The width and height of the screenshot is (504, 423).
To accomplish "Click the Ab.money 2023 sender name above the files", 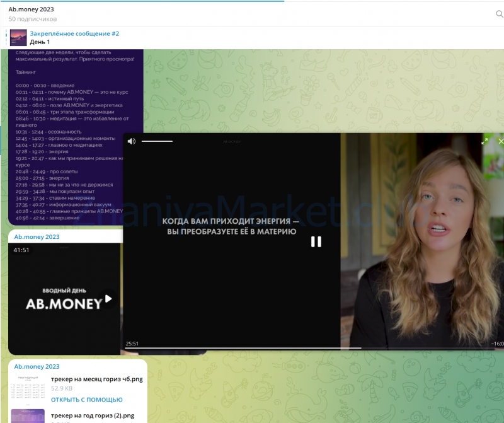I will (x=37, y=366).
